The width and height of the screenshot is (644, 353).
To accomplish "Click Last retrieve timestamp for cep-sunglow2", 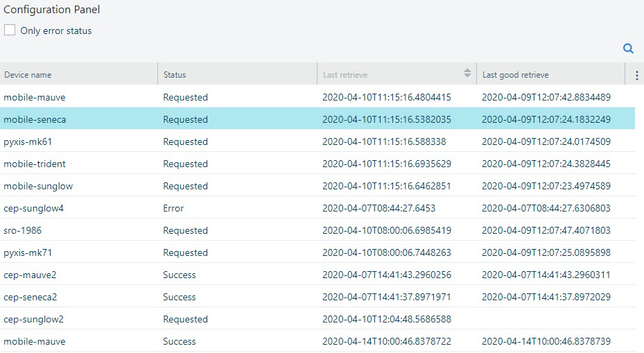I will (x=386, y=319).
